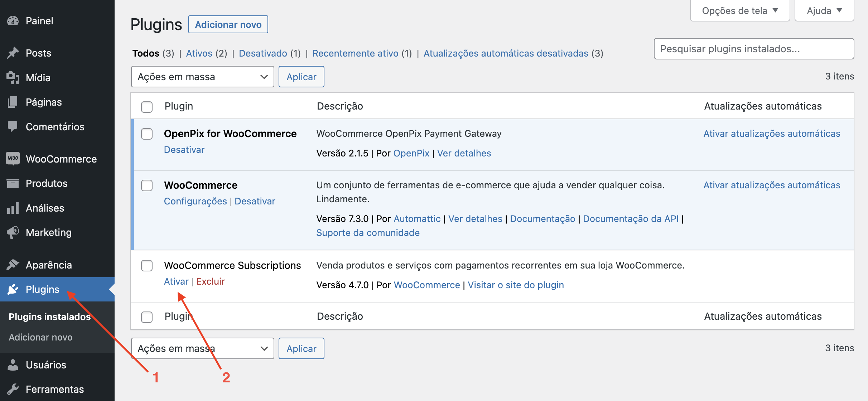
Task: Check the WooCommerce plugin checkbox
Action: (x=146, y=186)
